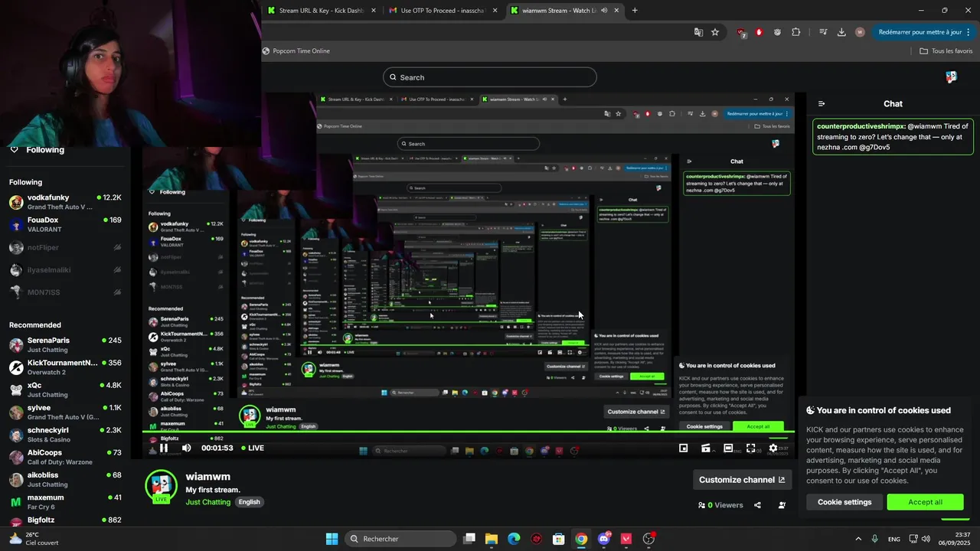Close the Use OTP To Proceed tab
This screenshot has height=551, width=980.
tap(495, 11)
